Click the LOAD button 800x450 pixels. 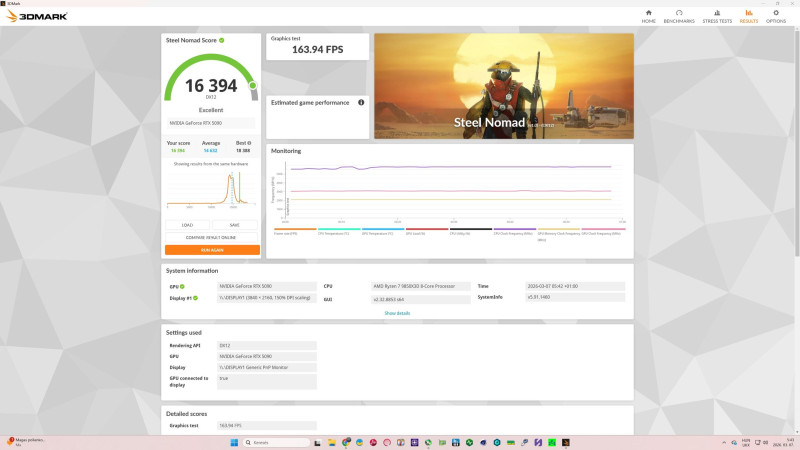[x=187, y=225]
